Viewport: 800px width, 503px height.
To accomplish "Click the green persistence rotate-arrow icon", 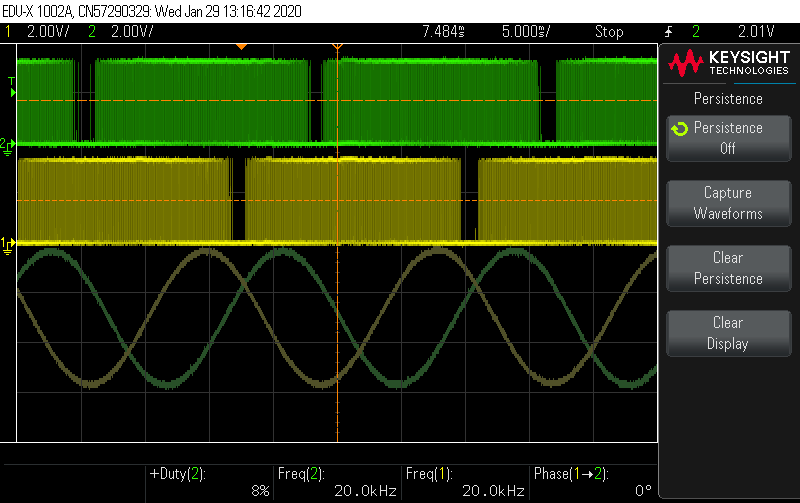I will [680, 129].
